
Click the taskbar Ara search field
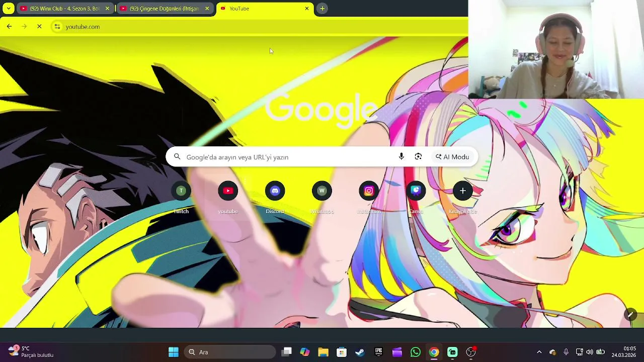[x=230, y=352]
